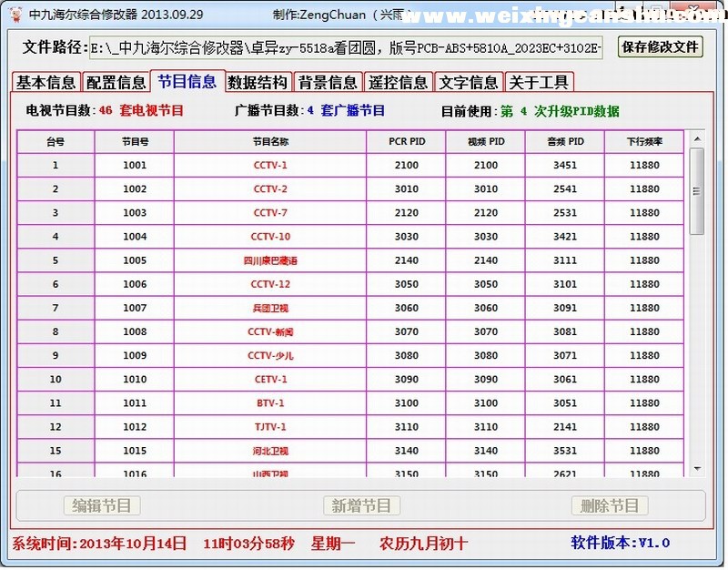Screen dimensions: 728x570
Task: Click the 节目号 column header
Action: pos(135,142)
